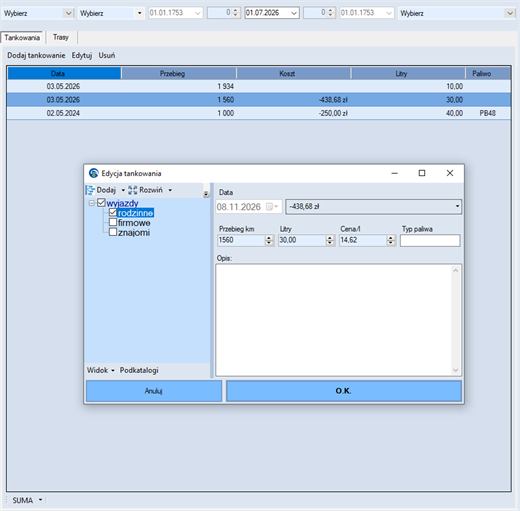Increase the Cena/l spinner value
The image size is (520, 511).
point(390,238)
